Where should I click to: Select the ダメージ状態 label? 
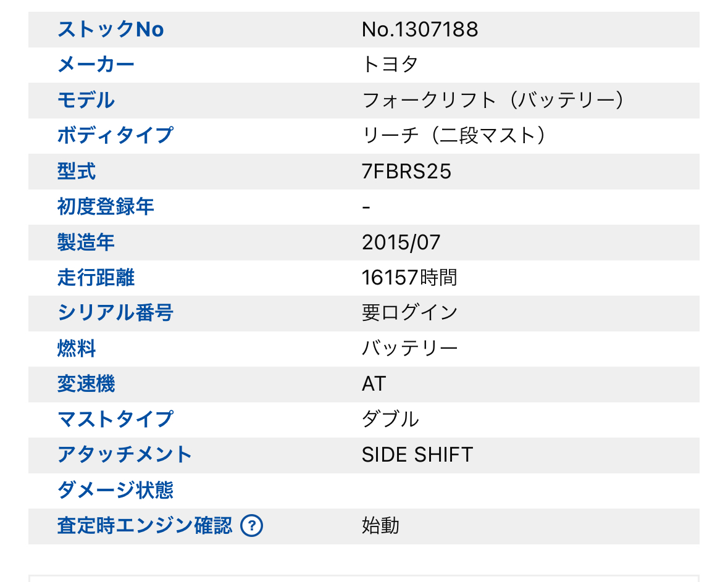[115, 490]
